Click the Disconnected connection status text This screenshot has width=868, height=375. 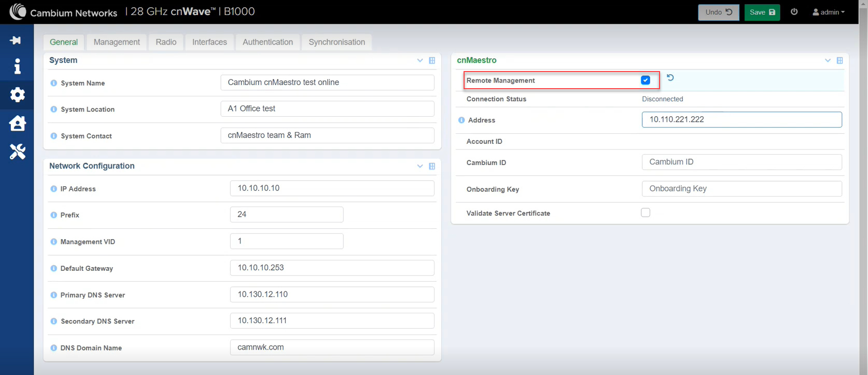[x=662, y=99]
